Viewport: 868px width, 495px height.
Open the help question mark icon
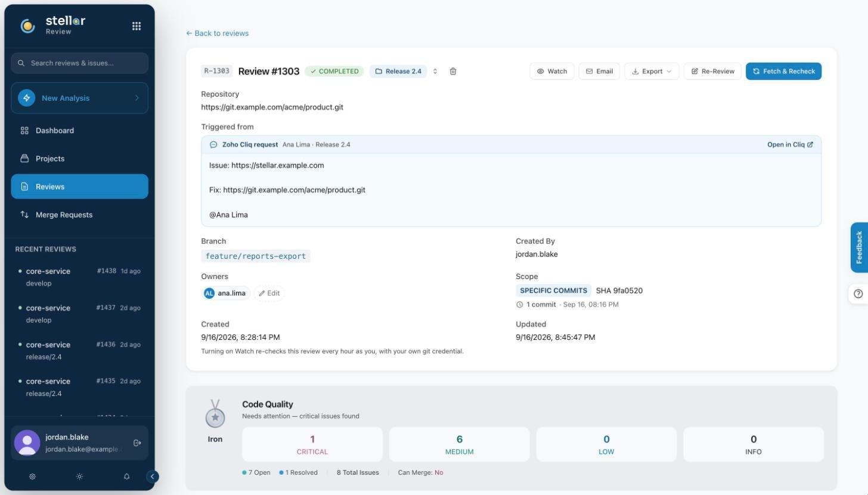coord(858,293)
